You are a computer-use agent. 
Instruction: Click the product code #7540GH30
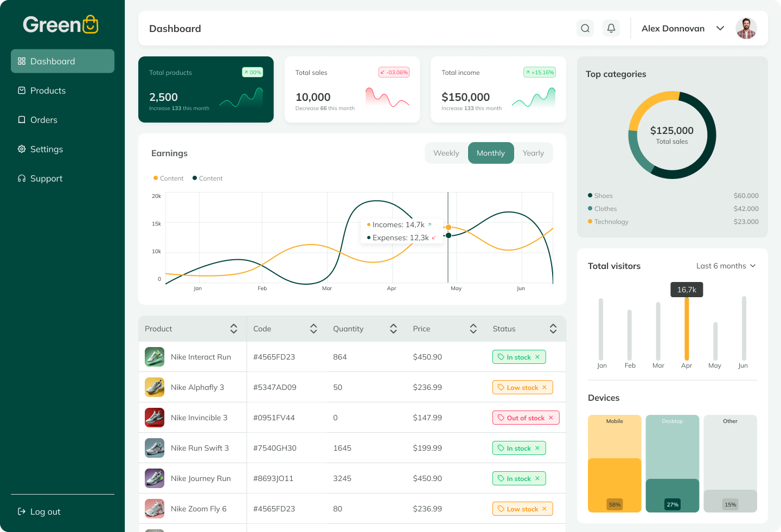pos(275,448)
